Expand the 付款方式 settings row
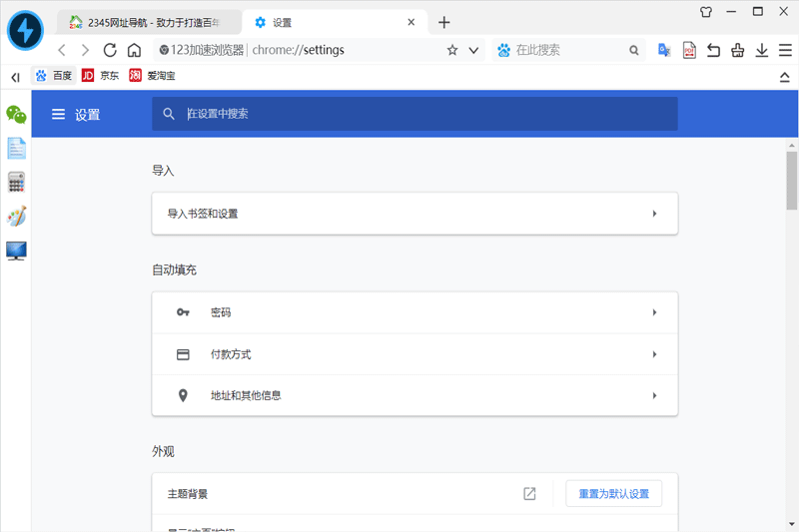This screenshot has height=532, width=799. point(414,354)
